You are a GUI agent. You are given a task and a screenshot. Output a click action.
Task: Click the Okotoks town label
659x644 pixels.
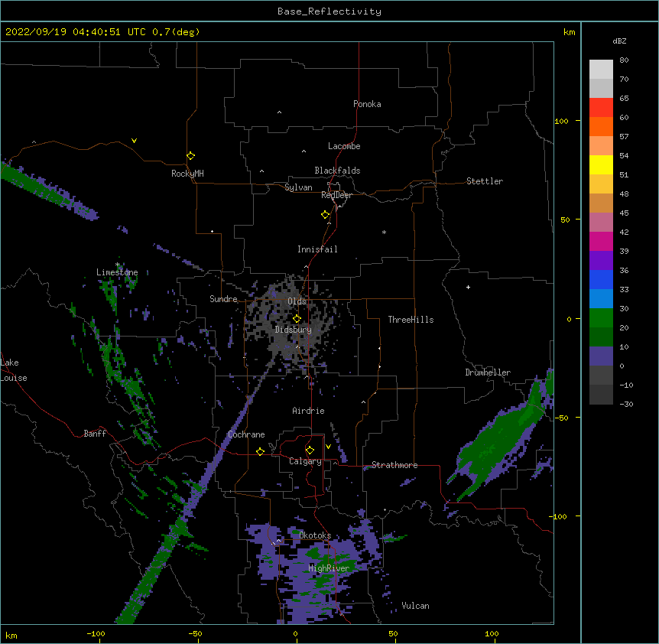coord(315,535)
